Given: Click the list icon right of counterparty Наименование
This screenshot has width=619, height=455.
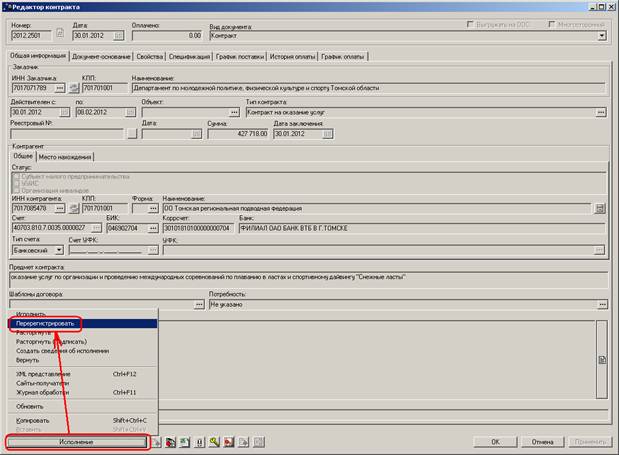Looking at the screenshot, I should click(600, 209).
